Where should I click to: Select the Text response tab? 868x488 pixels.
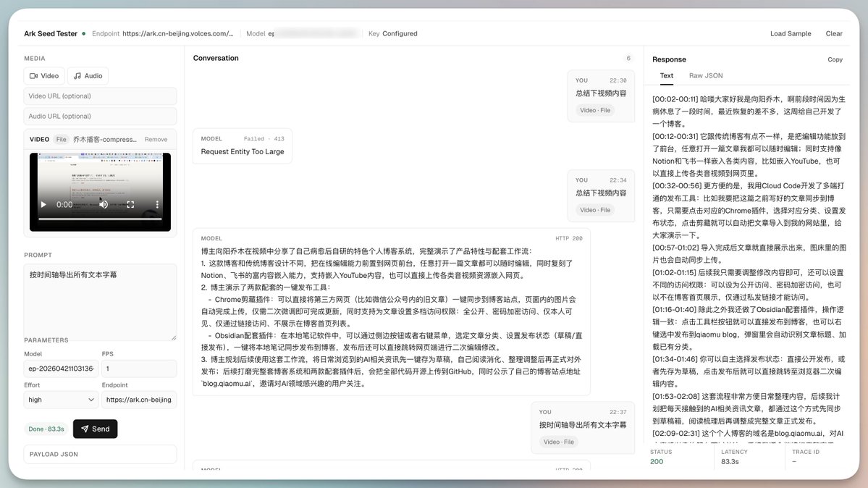click(x=666, y=75)
